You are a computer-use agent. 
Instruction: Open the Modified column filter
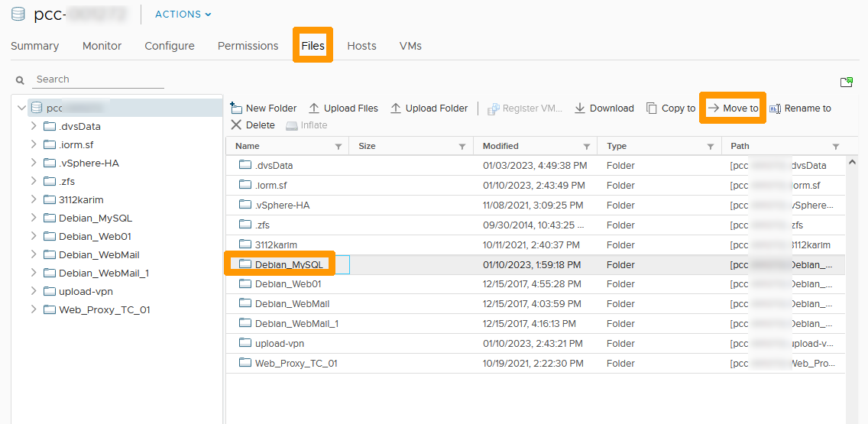click(587, 146)
